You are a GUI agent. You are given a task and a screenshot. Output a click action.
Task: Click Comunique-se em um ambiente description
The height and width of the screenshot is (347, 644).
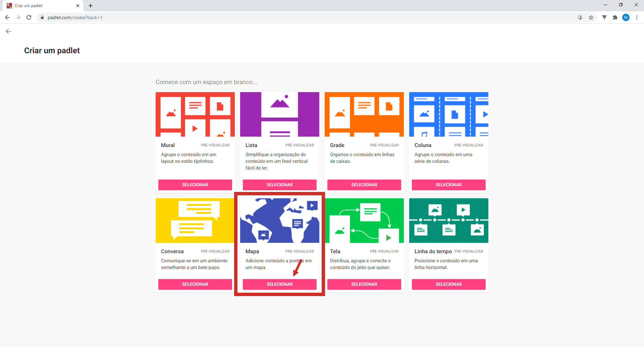194,264
